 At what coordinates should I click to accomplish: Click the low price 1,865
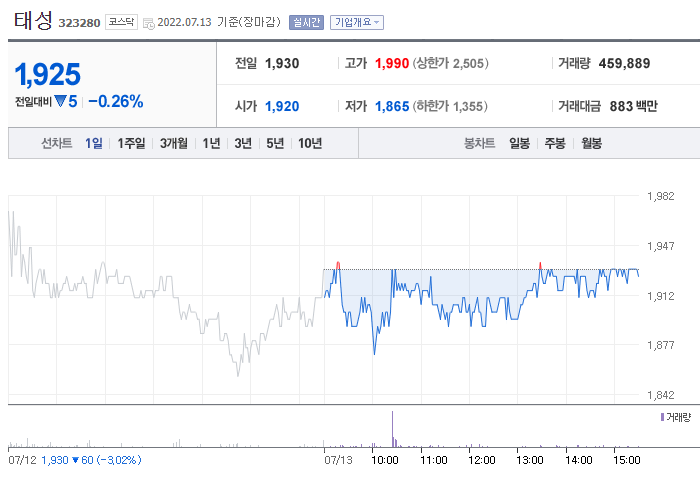point(392,106)
